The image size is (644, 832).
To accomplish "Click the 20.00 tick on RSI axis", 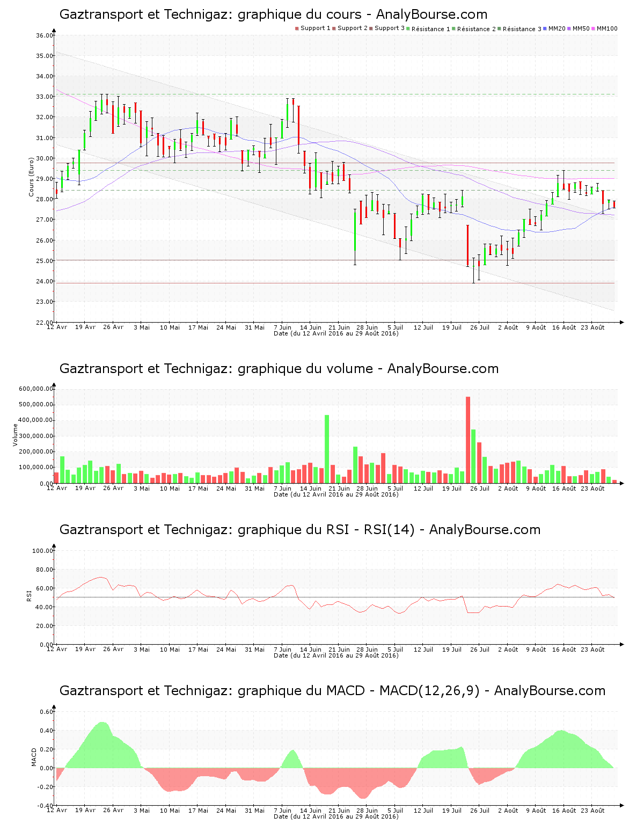I will tap(45, 626).
